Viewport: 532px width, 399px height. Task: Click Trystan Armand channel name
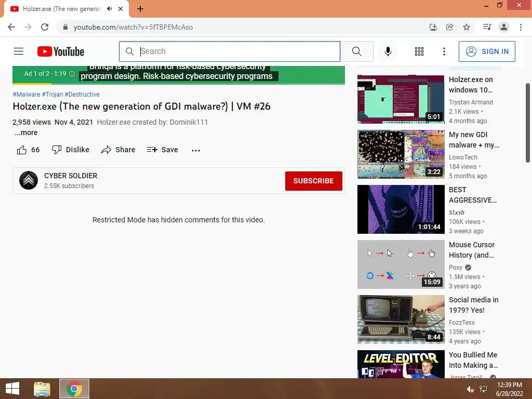point(471,102)
